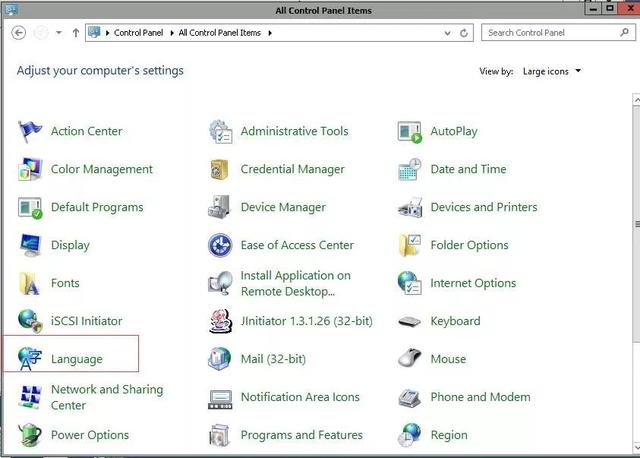This screenshot has height=458, width=640.
Task: Click the vertical scrollbar thumb
Action: (637, 224)
